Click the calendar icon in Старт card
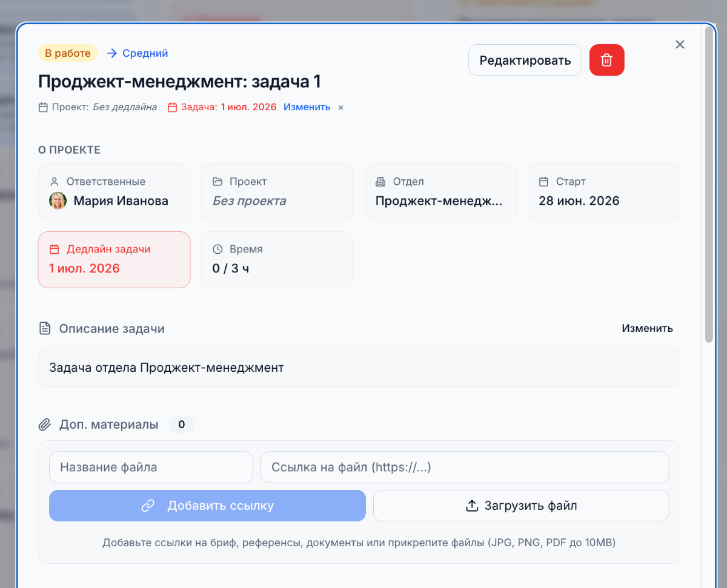The width and height of the screenshot is (727, 588). coord(544,182)
